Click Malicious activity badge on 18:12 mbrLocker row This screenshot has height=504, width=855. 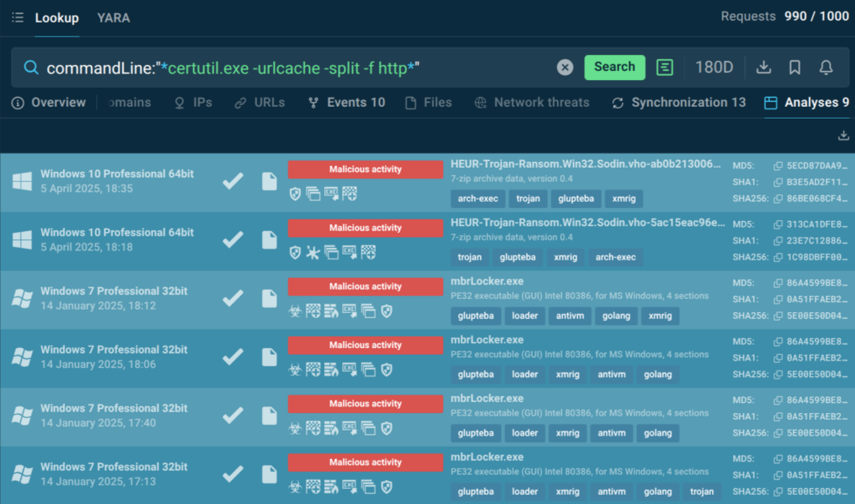tap(365, 286)
